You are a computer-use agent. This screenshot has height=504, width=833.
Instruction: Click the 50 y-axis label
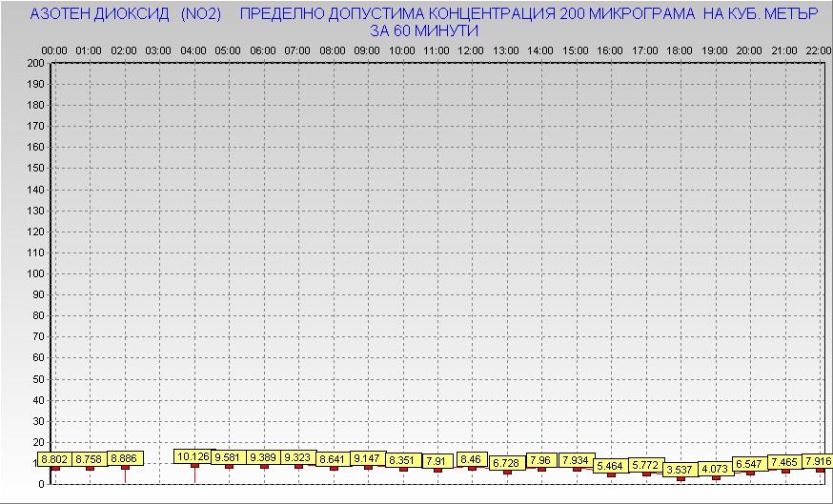click(40, 379)
